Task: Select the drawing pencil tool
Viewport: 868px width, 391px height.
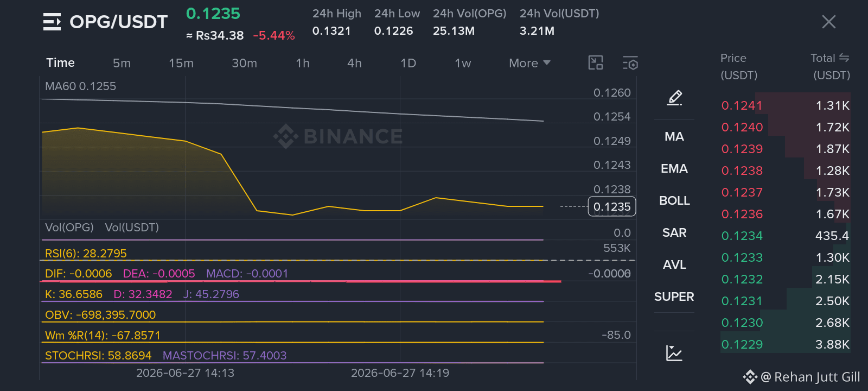Action: [674, 98]
